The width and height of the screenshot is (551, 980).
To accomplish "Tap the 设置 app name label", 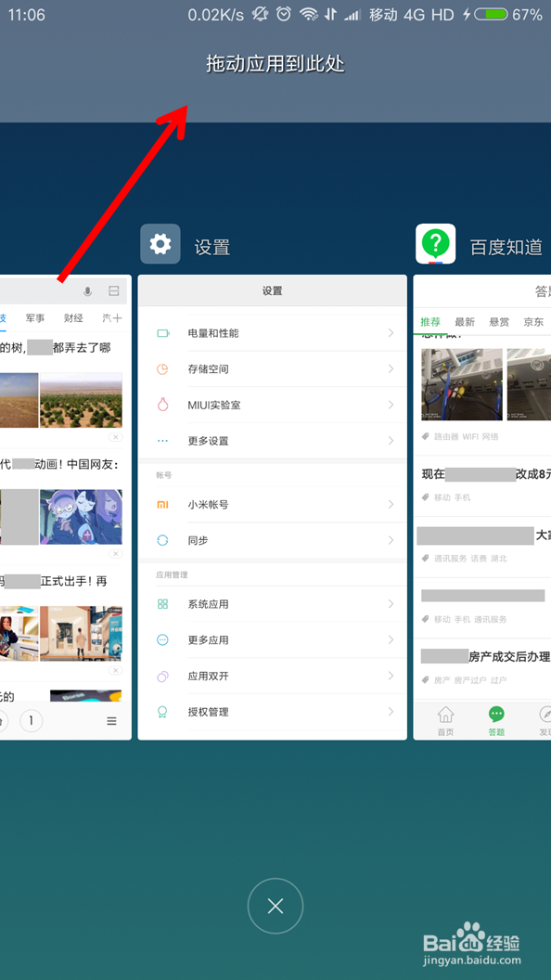I will click(x=212, y=248).
